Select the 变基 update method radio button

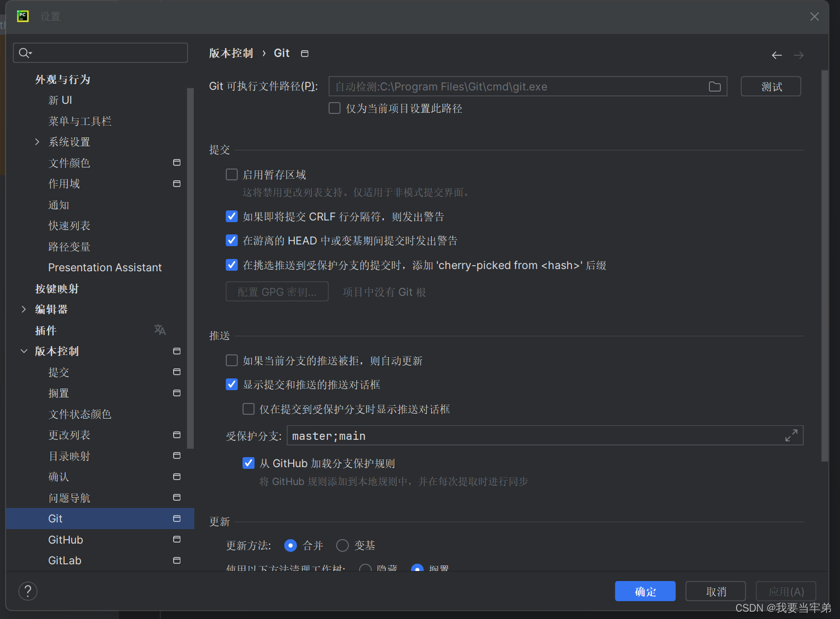pos(342,545)
